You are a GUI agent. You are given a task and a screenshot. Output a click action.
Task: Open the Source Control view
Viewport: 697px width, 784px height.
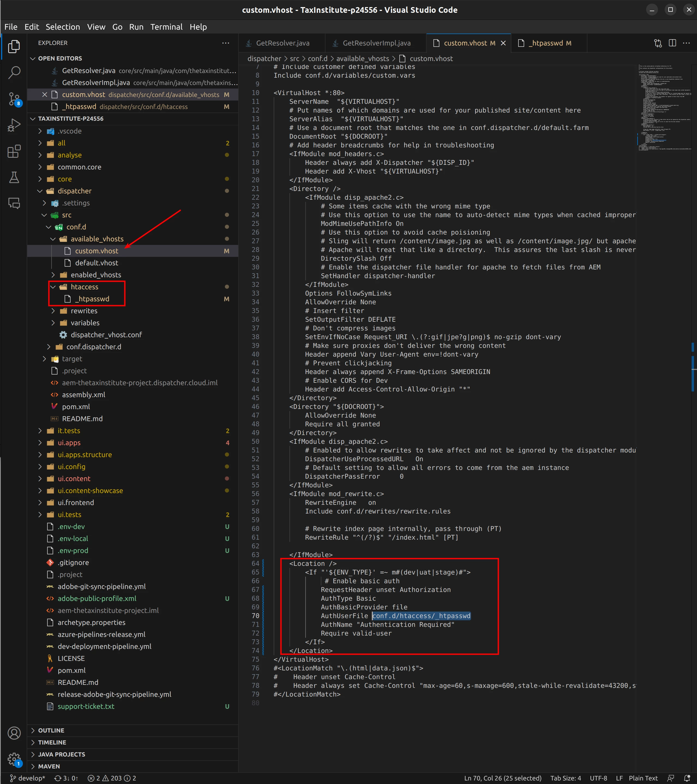point(14,99)
